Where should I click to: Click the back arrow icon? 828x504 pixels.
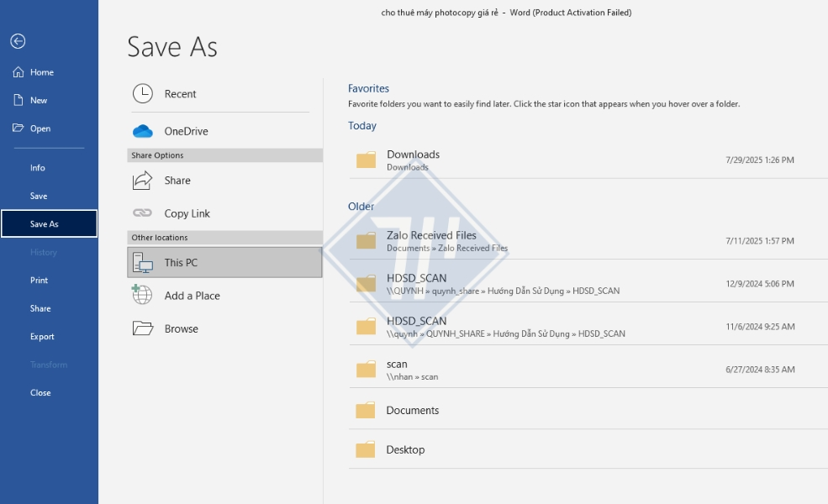coord(18,41)
